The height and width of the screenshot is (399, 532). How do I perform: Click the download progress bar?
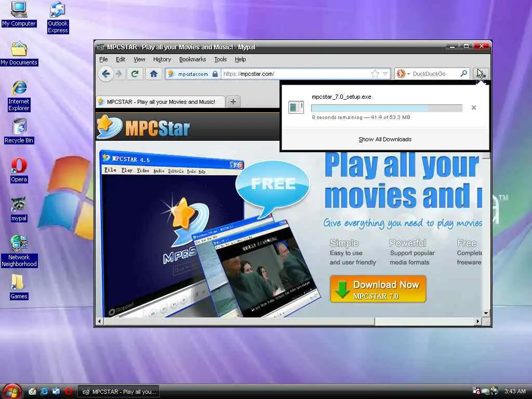387,108
